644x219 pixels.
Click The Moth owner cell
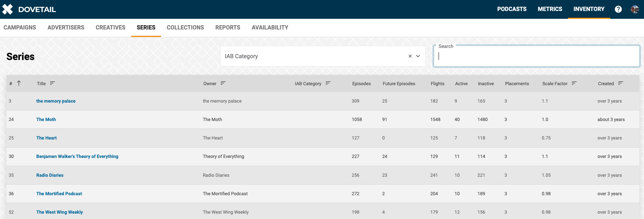213,120
